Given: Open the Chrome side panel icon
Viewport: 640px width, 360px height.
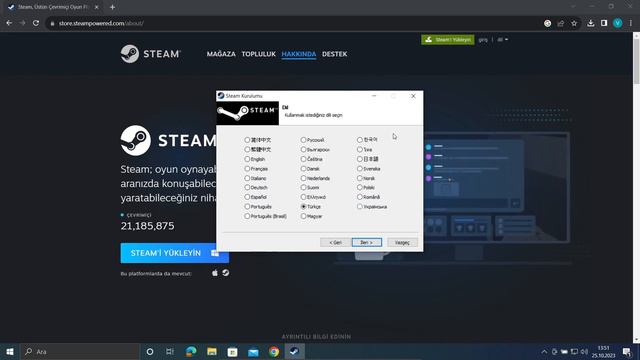Looking at the screenshot, I should click(x=604, y=23).
